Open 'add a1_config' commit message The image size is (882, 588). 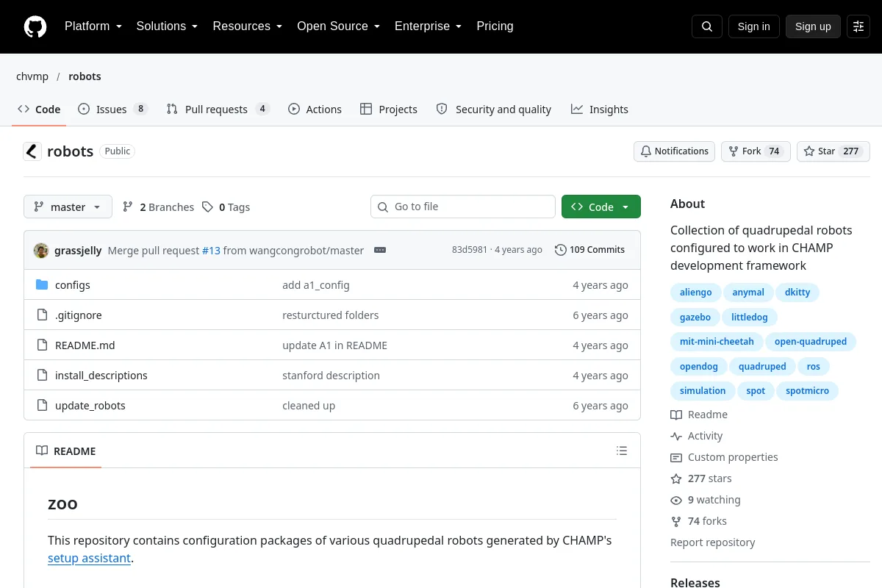coord(316,285)
